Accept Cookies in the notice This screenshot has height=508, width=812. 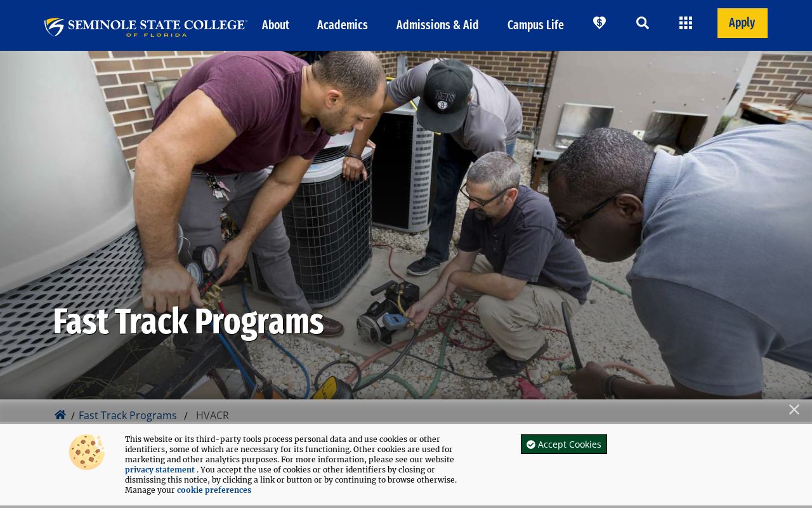[x=564, y=444]
